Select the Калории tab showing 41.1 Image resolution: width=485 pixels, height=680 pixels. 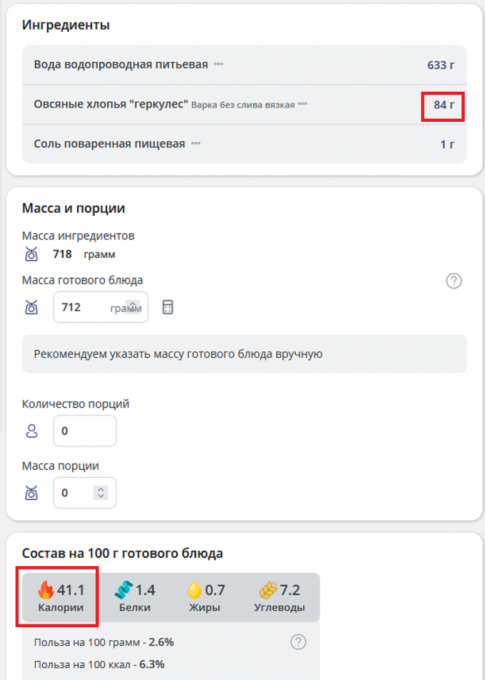click(x=60, y=597)
